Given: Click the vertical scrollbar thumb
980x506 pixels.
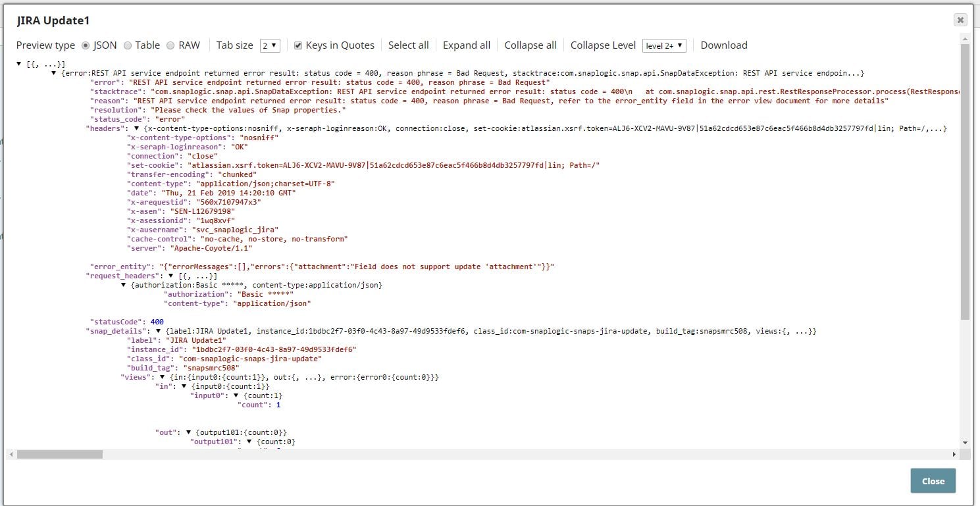Looking at the screenshot, I should (965, 183).
